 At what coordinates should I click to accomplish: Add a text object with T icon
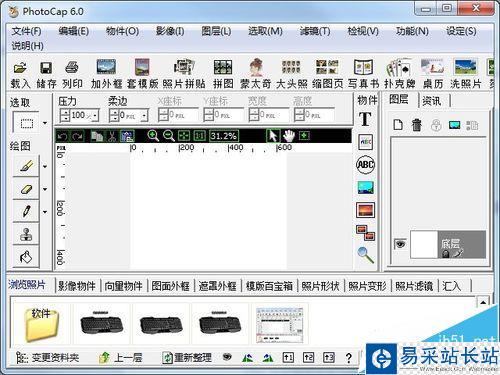tap(365, 119)
